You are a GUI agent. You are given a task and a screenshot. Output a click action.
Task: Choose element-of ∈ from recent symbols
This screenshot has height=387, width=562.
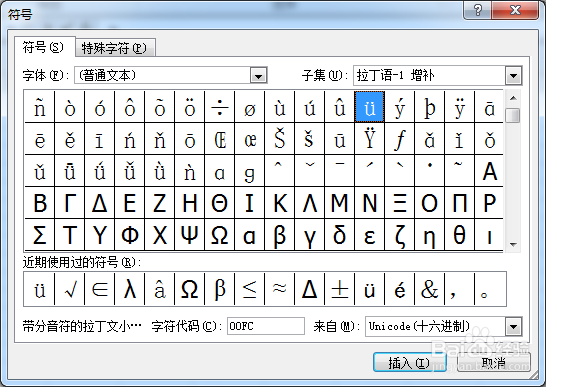(x=100, y=289)
